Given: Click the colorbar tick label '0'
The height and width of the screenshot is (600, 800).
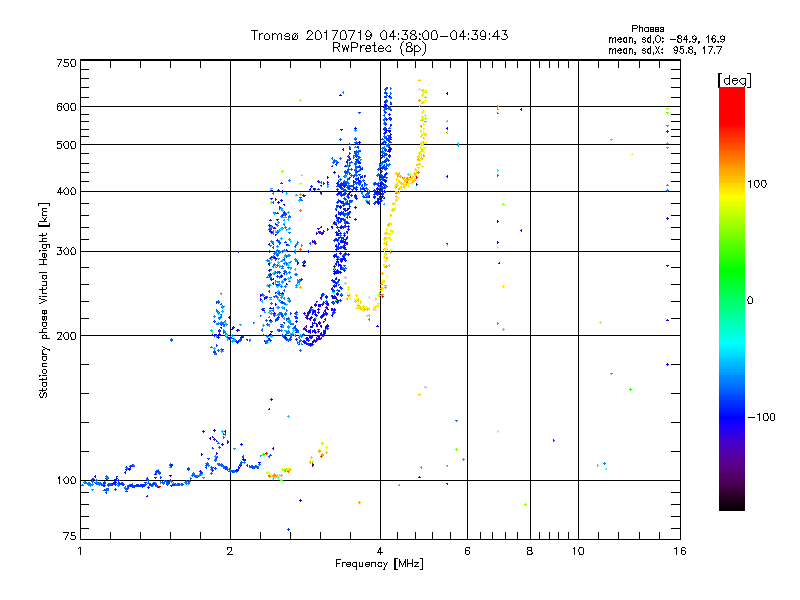Looking at the screenshot, I should [750, 301].
